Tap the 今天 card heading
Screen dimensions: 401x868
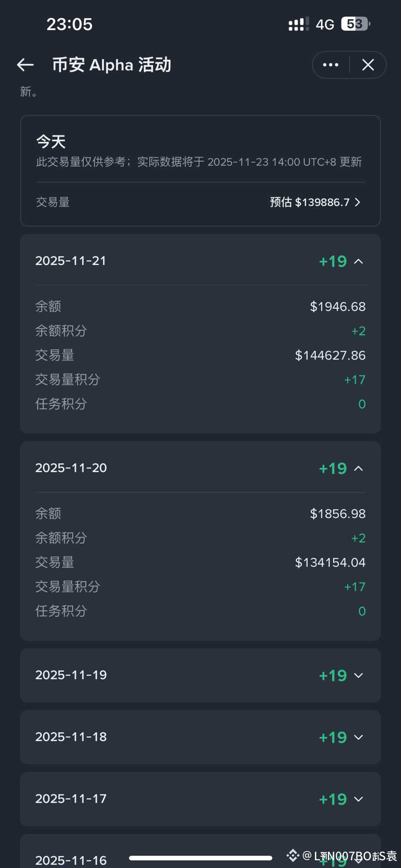[x=51, y=142]
